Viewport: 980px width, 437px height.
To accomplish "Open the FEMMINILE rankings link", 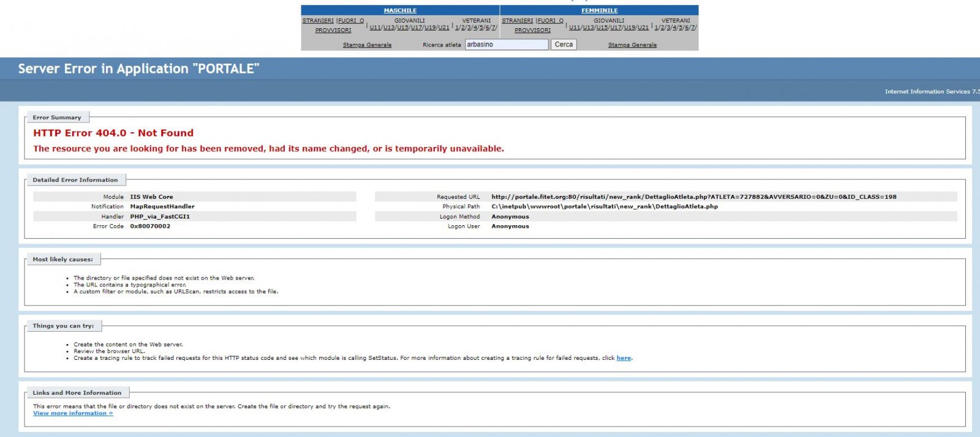I will point(599,10).
